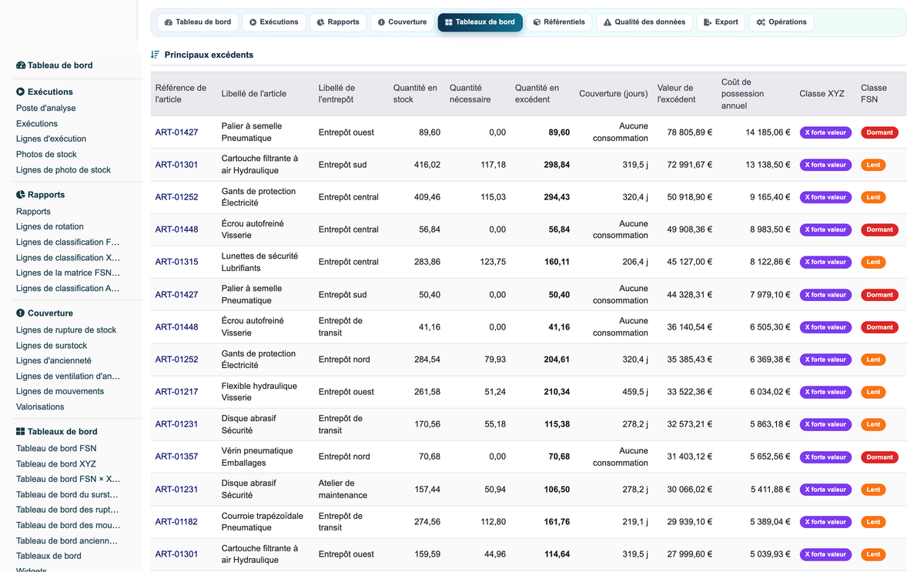924x572 pixels.
Task: Click X forte valeur badge in 50 918,90 € row
Action: pyautogui.click(x=825, y=197)
